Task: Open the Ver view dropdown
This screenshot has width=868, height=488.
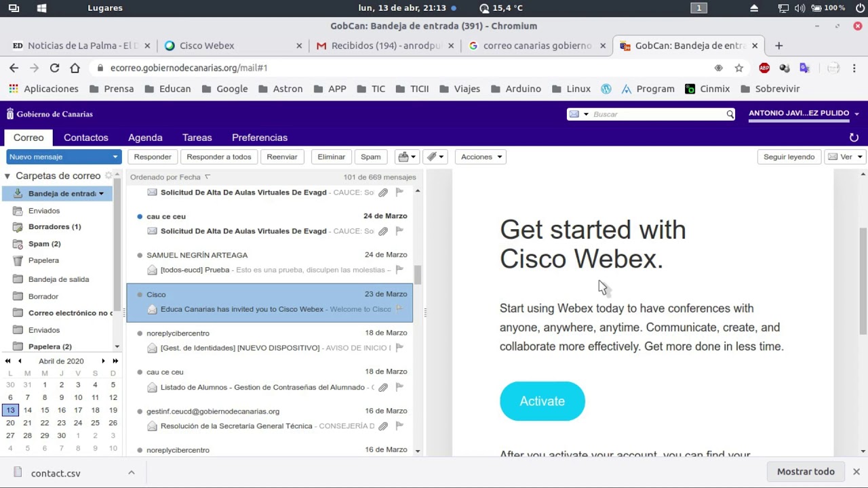Action: point(844,157)
